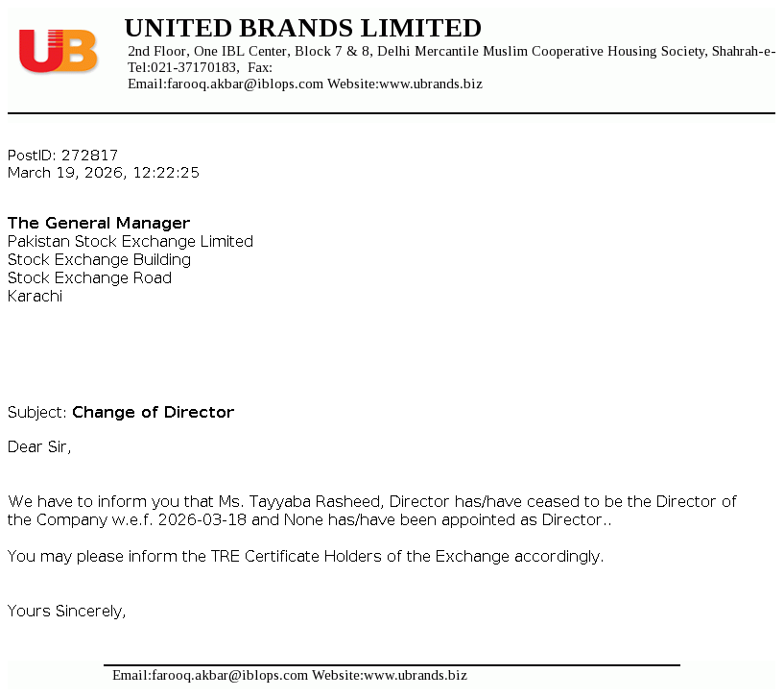Click the United Brands Limited heading
The image size is (784, 697).
click(x=302, y=28)
